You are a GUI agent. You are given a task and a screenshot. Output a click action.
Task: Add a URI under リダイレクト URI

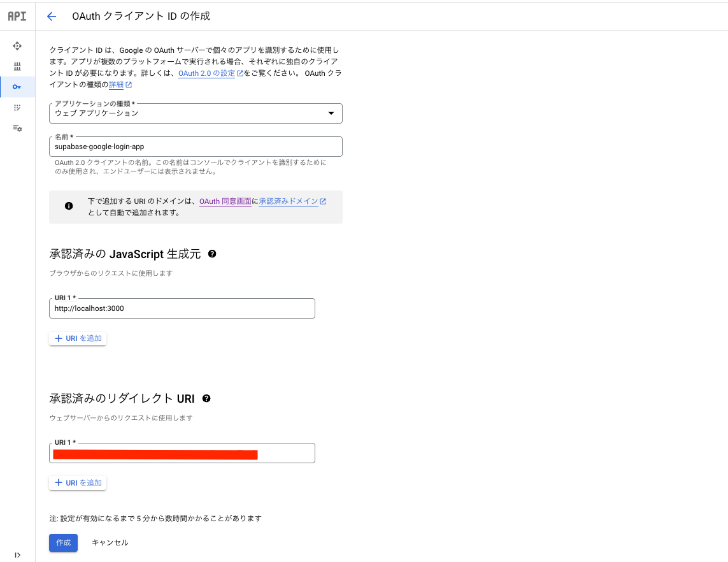pyautogui.click(x=78, y=482)
